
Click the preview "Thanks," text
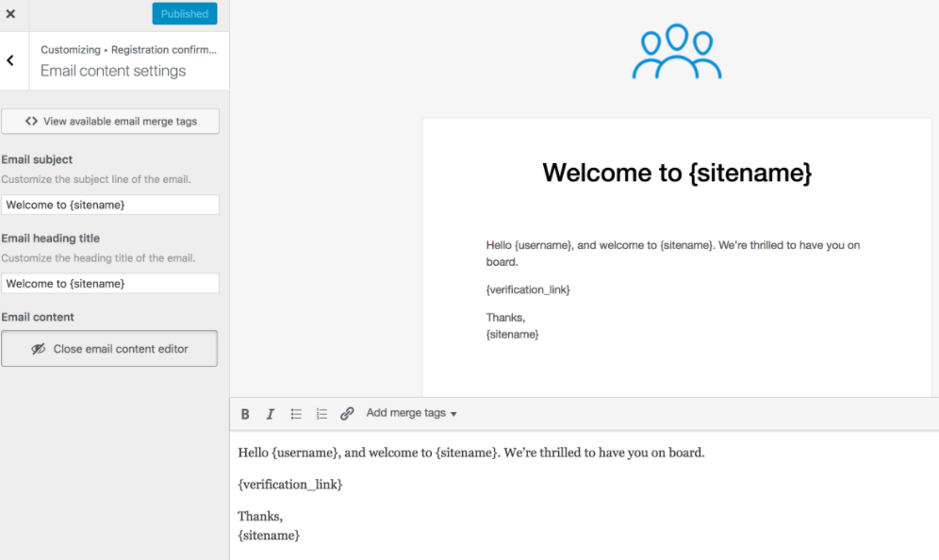coord(505,318)
